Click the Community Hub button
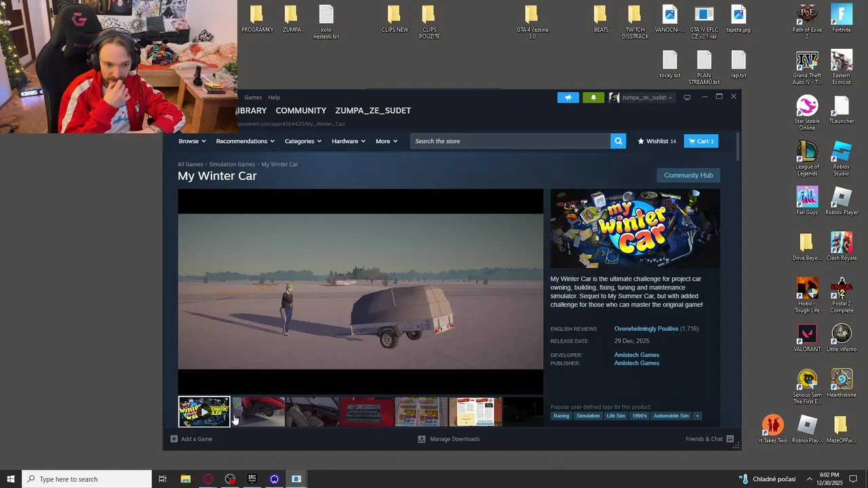 688,175
